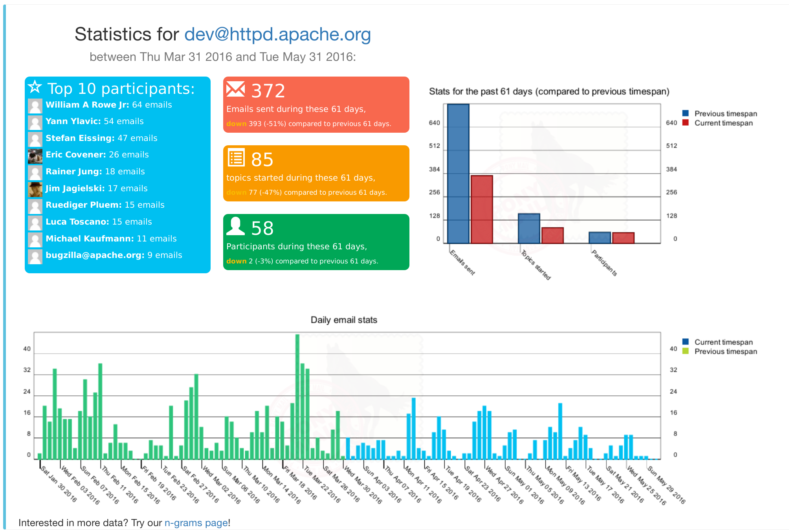Click the 'Emails sent' axis label
The width and height of the screenshot is (789, 532).
pyautogui.click(x=462, y=262)
